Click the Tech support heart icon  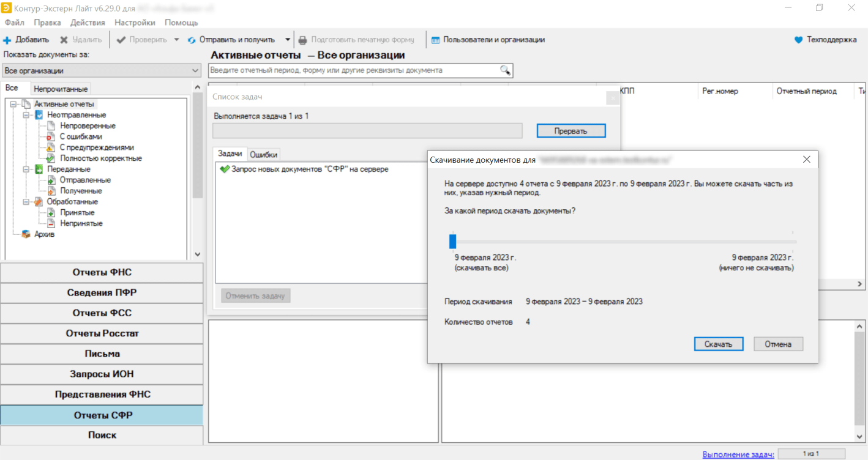(798, 40)
